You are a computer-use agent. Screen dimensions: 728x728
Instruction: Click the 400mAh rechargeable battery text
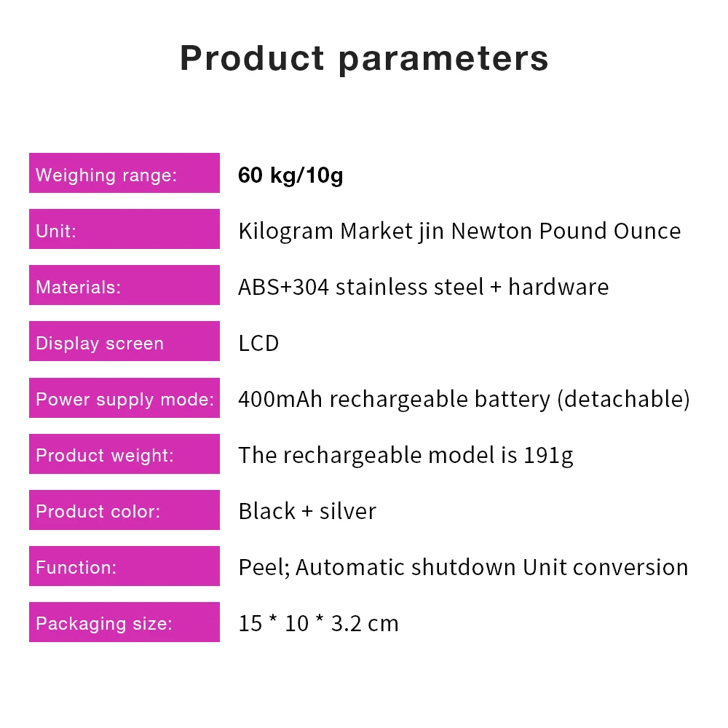(x=394, y=400)
